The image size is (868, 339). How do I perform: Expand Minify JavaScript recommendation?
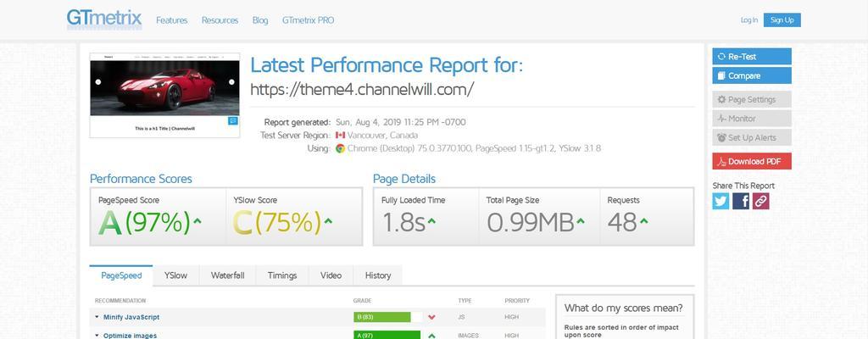tap(131, 318)
